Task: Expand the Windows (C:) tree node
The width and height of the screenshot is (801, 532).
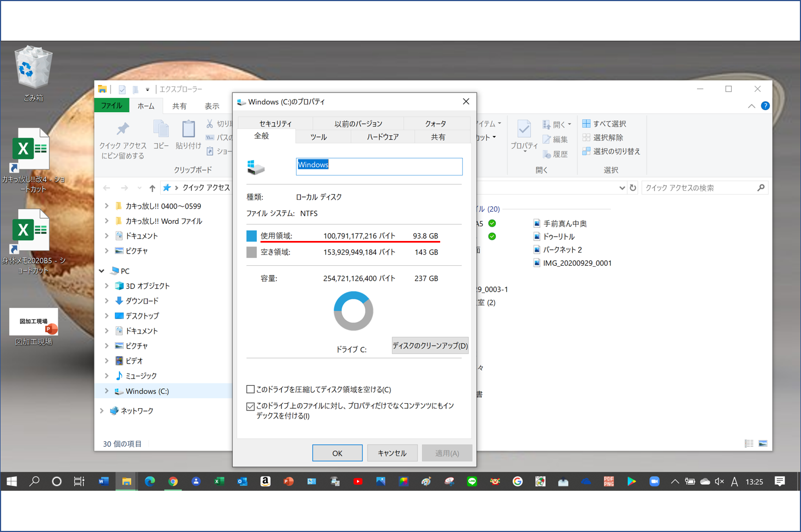Action: point(107,391)
